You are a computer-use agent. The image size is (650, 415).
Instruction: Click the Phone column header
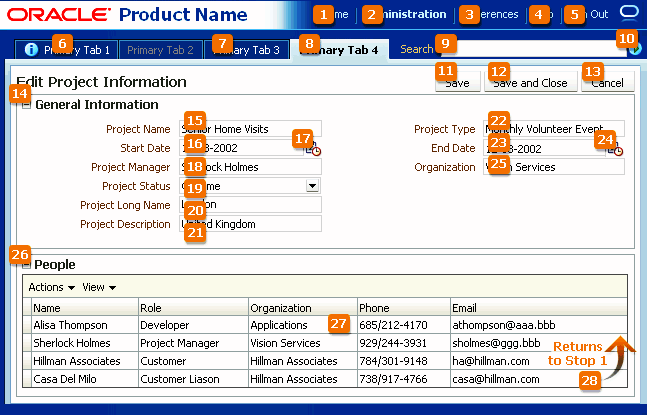coord(404,308)
